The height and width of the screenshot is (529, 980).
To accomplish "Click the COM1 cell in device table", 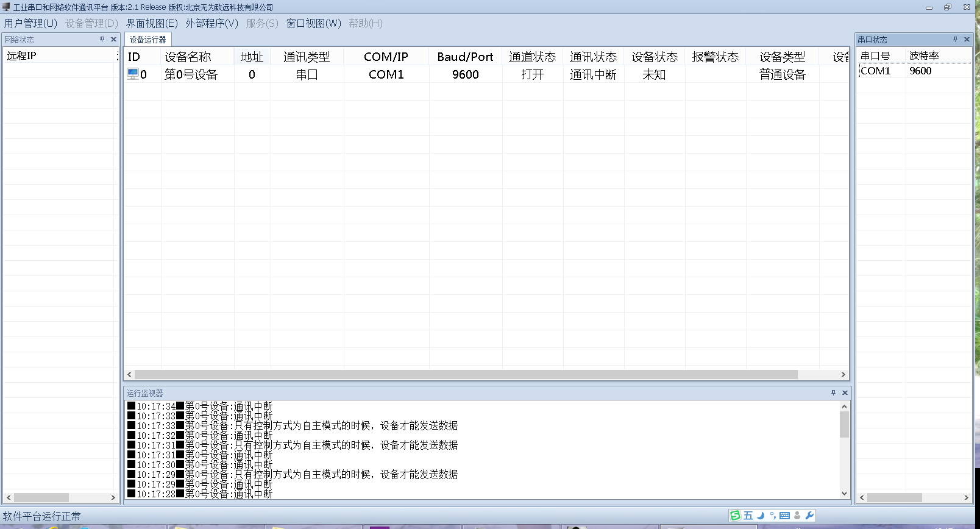I will [x=386, y=74].
